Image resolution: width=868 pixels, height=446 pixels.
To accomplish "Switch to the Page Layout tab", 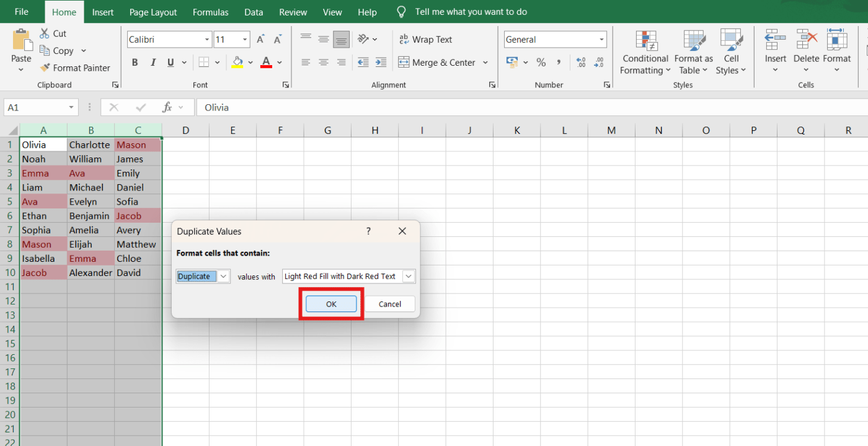I will [153, 12].
